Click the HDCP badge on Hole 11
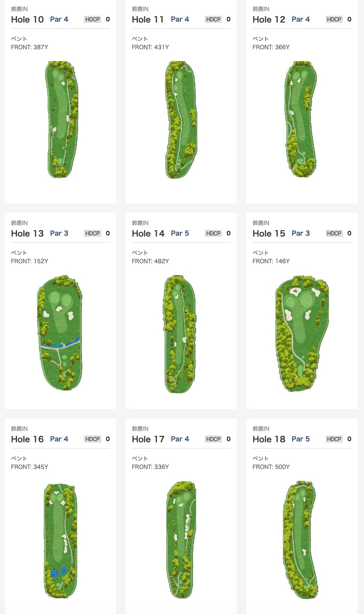 (x=213, y=19)
